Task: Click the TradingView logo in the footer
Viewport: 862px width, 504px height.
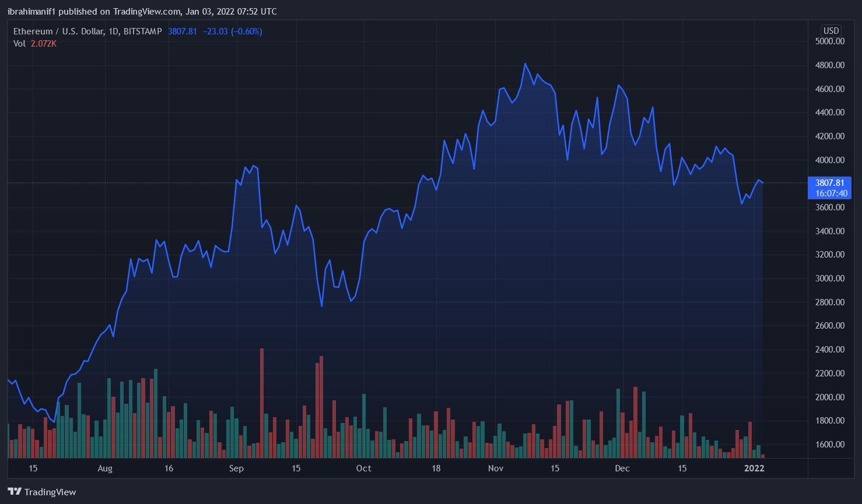Action: [x=42, y=492]
